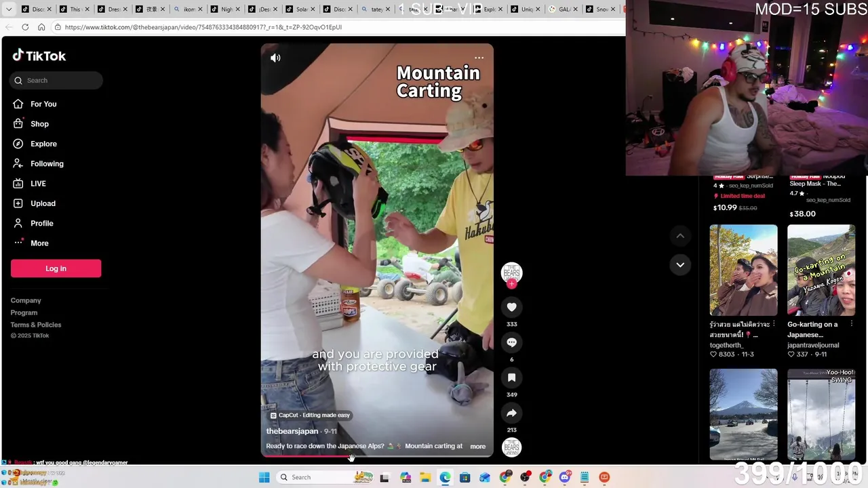The image size is (868, 488).
Task: Open Windows Start menu
Action: [x=264, y=477]
